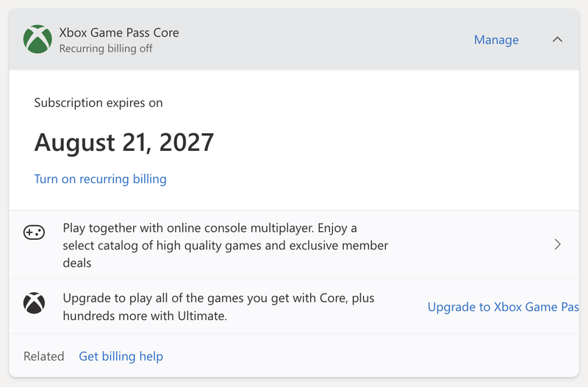
Task: Click the 'Subscription expires on' label
Action: 98,102
